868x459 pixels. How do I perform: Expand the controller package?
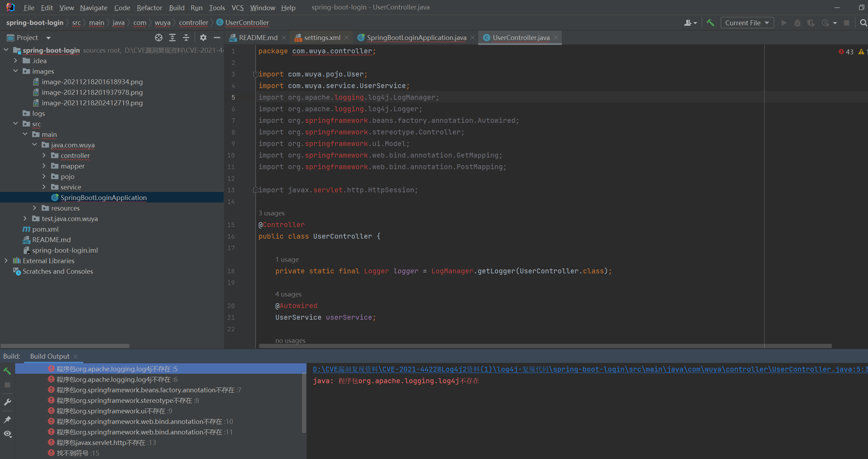tap(44, 155)
